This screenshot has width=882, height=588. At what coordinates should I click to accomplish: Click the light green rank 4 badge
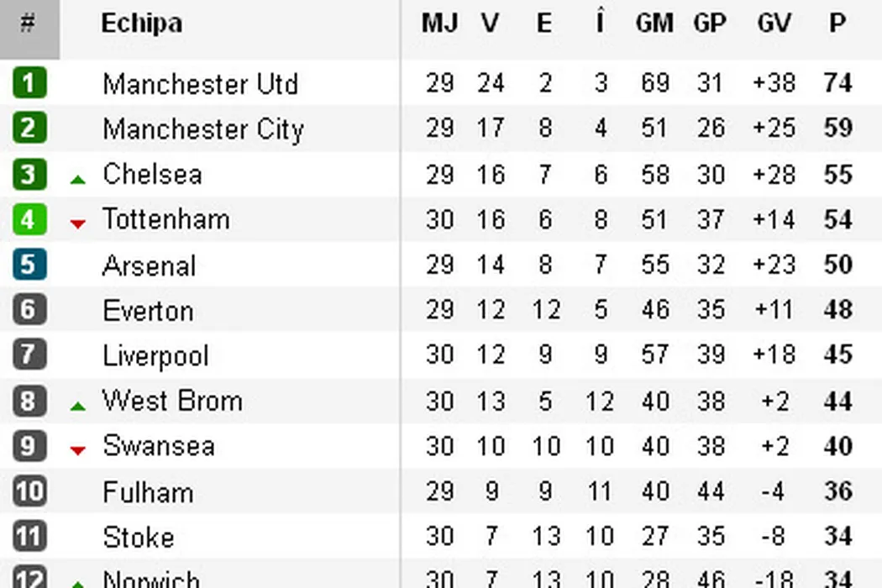29,219
